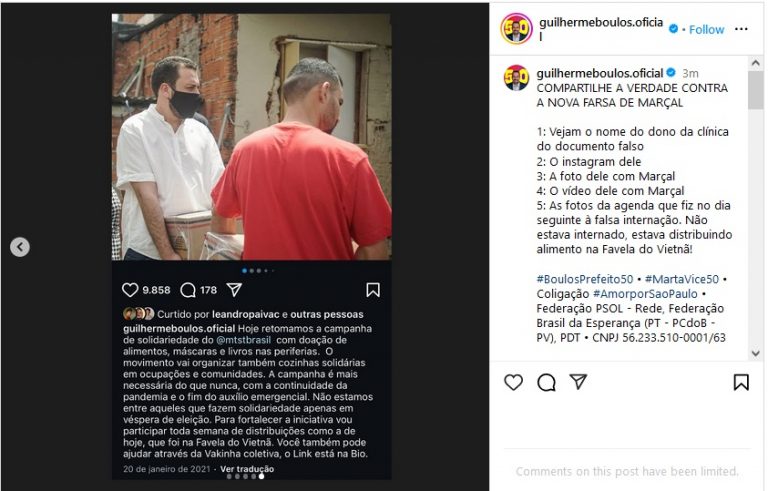
Task: Click the Ver tradução expander text
Action: [x=247, y=469]
